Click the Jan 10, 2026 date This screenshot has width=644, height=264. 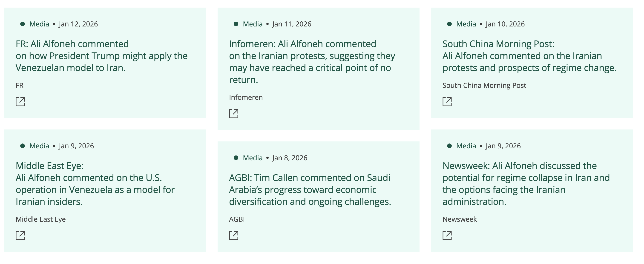click(x=505, y=24)
